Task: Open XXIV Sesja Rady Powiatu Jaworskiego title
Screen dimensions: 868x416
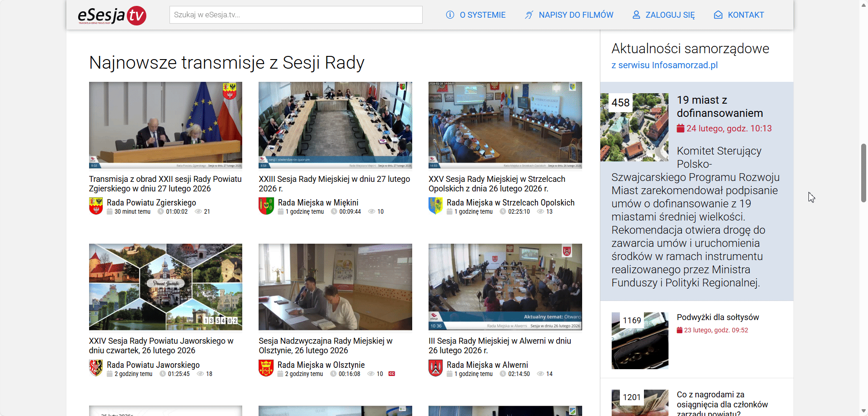Action: pyautogui.click(x=161, y=346)
